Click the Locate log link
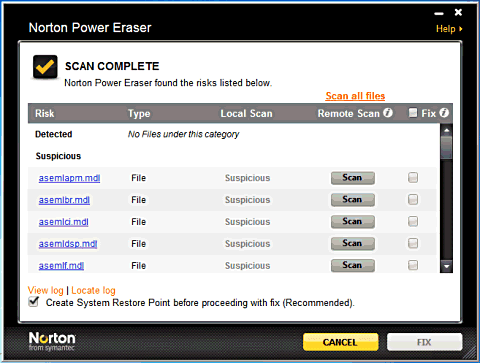Image resolution: width=480 pixels, height=363 pixels. pyautogui.click(x=93, y=290)
